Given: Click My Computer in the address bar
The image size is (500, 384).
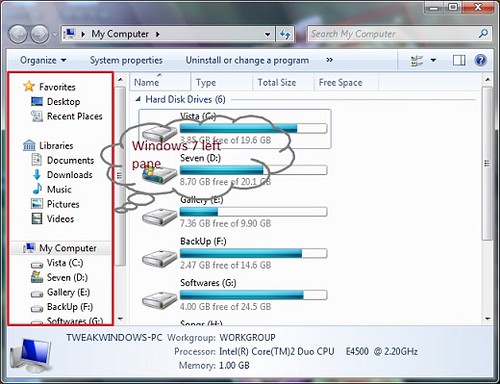Looking at the screenshot, I should pyautogui.click(x=120, y=34).
